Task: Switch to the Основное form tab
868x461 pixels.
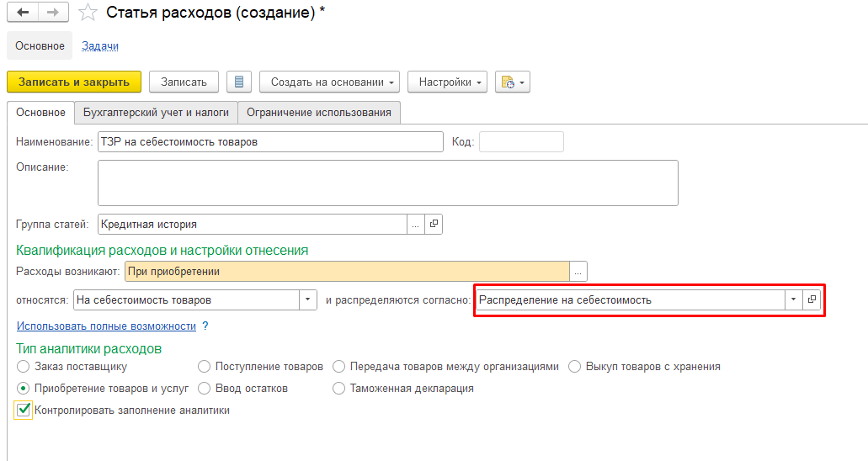Action: 40,113
